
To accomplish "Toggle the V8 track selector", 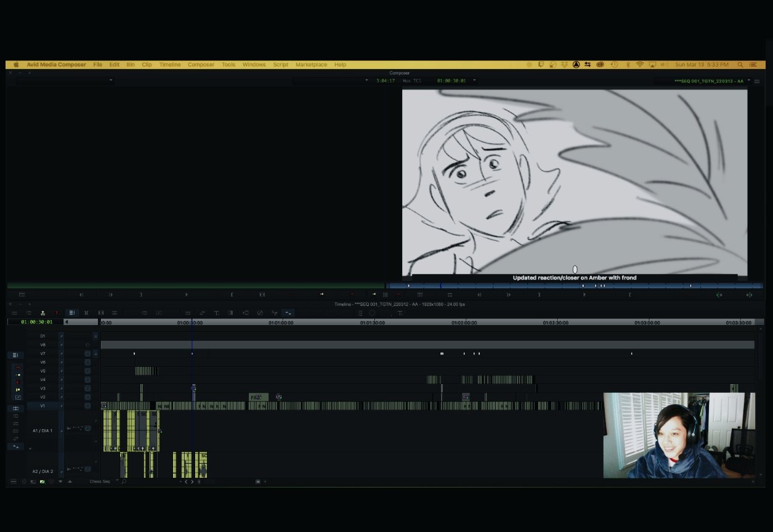I will click(x=42, y=345).
